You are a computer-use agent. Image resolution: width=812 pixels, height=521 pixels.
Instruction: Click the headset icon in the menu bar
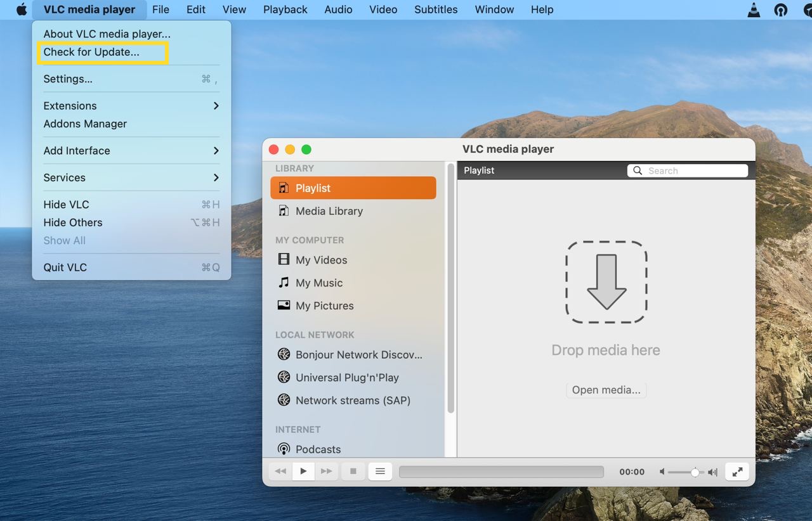(780, 10)
